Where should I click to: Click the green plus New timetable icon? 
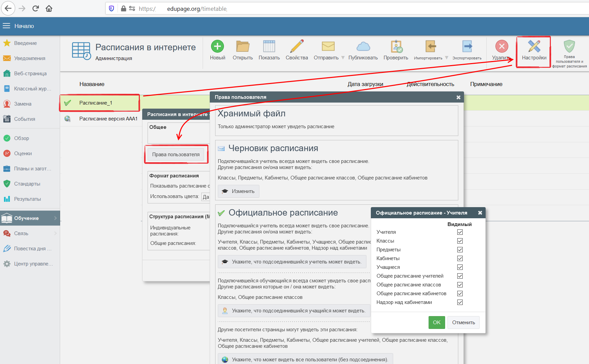pos(217,47)
